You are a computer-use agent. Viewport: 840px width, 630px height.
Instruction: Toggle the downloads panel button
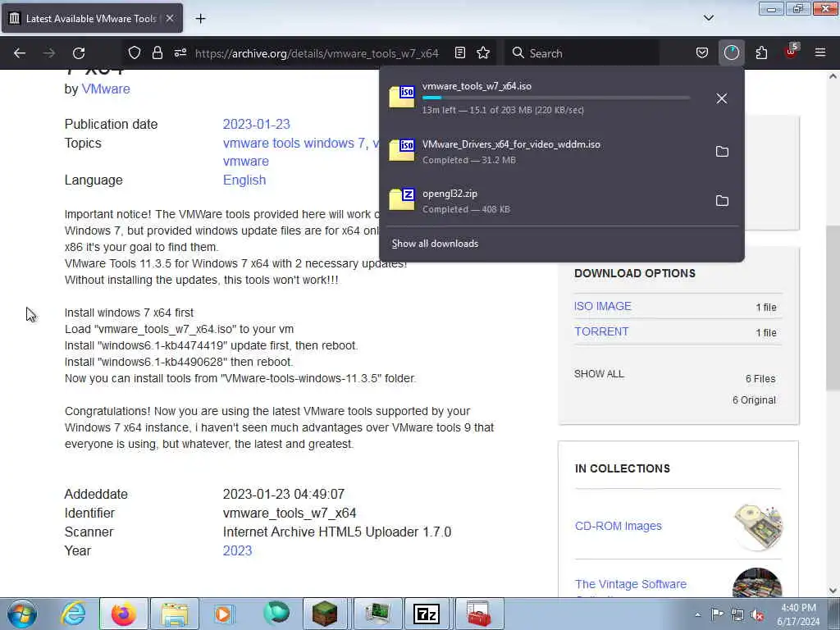tap(731, 53)
